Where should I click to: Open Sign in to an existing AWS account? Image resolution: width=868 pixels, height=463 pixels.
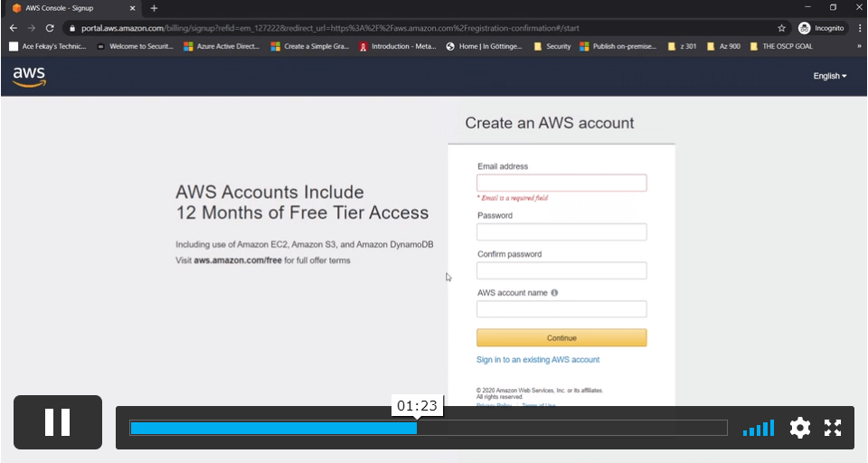point(538,359)
